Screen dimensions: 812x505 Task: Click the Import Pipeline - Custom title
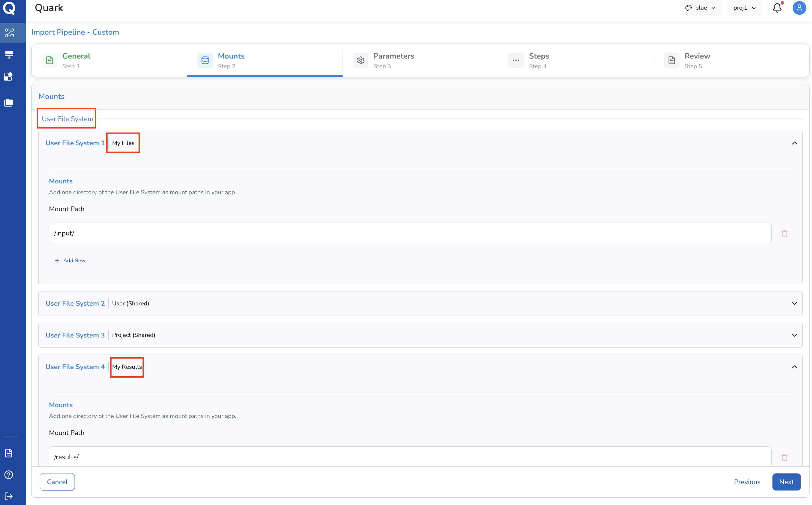(x=75, y=32)
